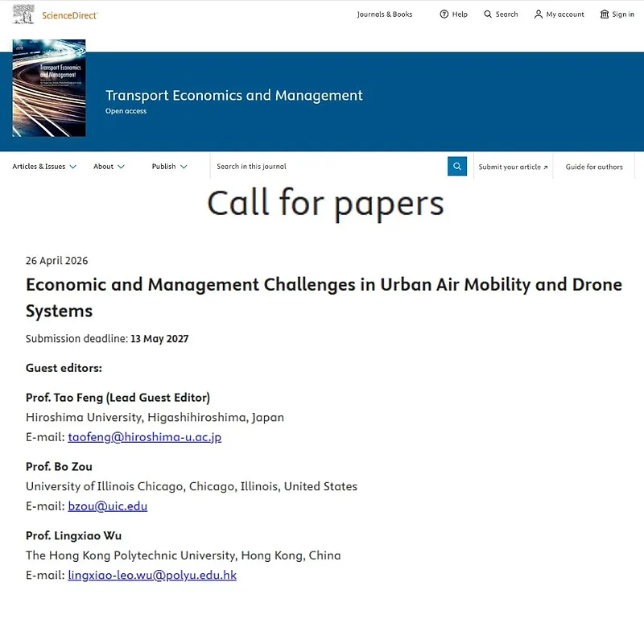Click University of Illinois Chicago affiliation
Viewport: 644px width, 644px height.
(192, 486)
